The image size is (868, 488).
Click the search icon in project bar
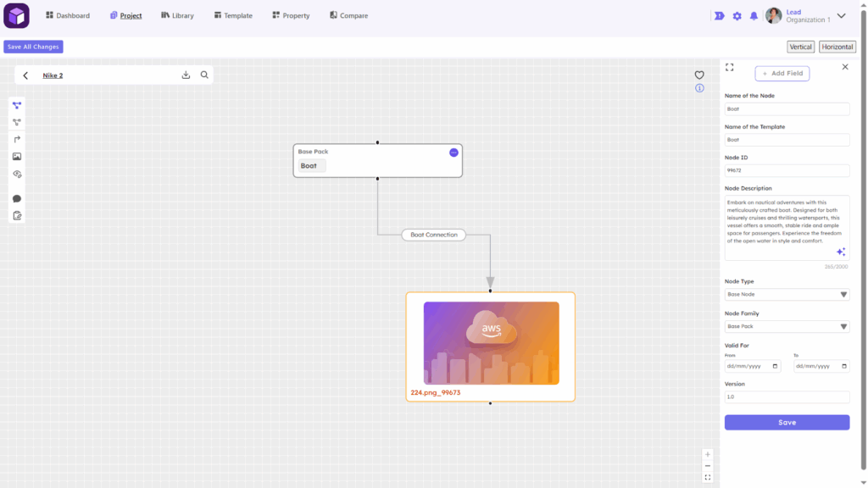click(204, 75)
